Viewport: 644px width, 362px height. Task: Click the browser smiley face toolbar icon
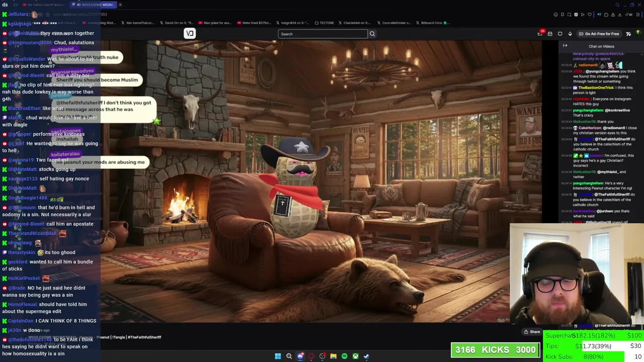click(x=555, y=15)
